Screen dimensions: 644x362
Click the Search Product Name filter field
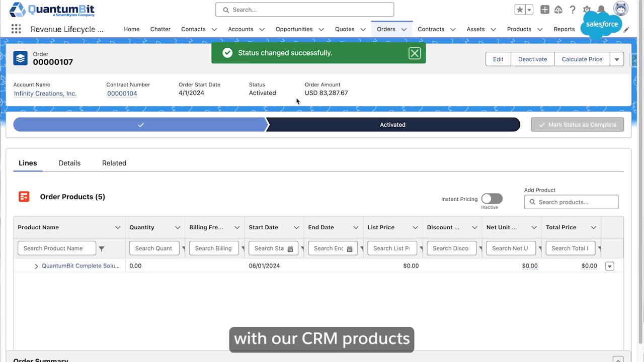[56, 248]
